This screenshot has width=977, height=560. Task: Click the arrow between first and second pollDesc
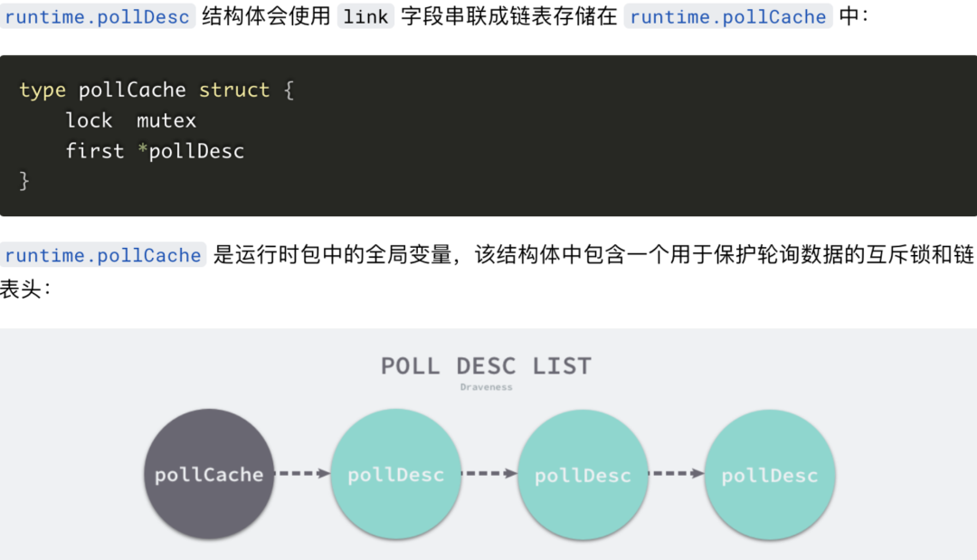tap(489, 473)
